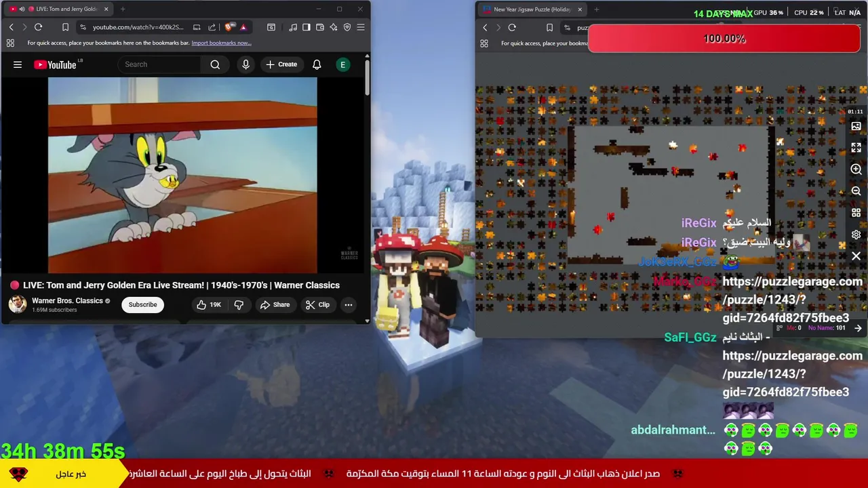Go to the YouTube home logo

point(56,64)
